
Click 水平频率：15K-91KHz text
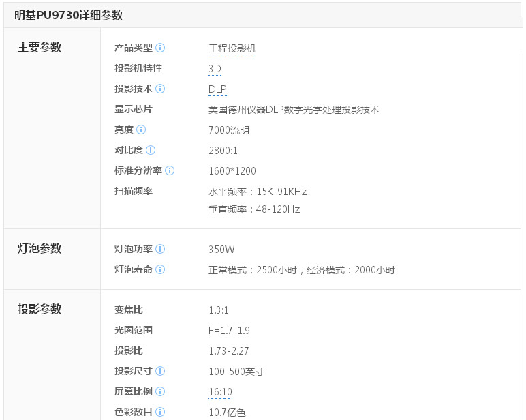(x=258, y=192)
